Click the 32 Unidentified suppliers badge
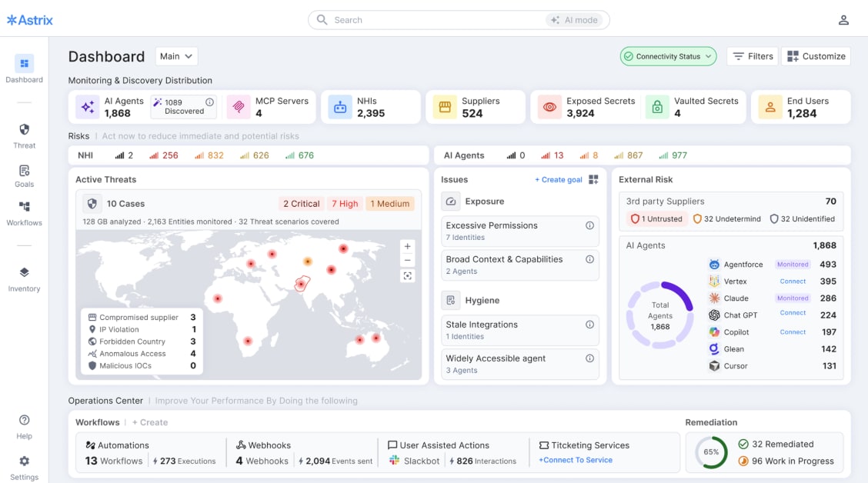The width and height of the screenshot is (868, 483). (x=802, y=218)
